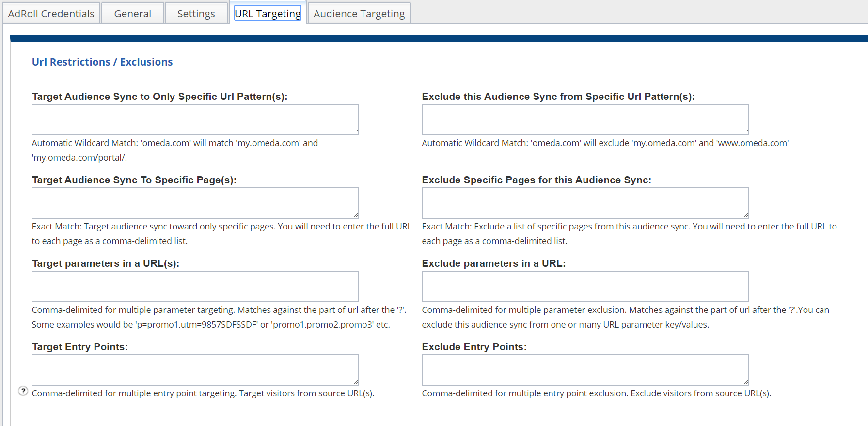Focus the Exclude from Specific Url Pattern(s) field
868x426 pixels.
[x=585, y=119]
